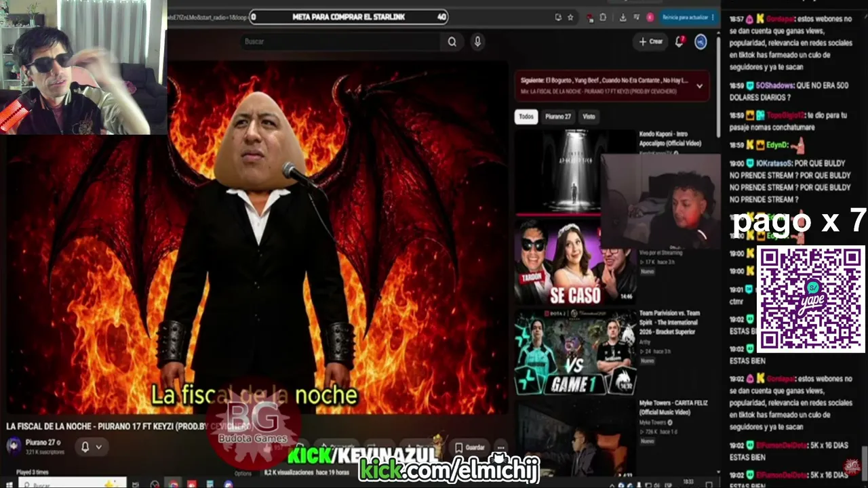Open the media controls icon in browser toolbar
This screenshot has height=488, width=868.
pos(636,17)
